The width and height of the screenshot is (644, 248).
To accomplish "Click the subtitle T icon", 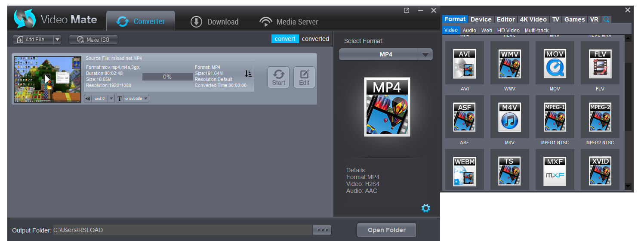I will click(x=120, y=99).
